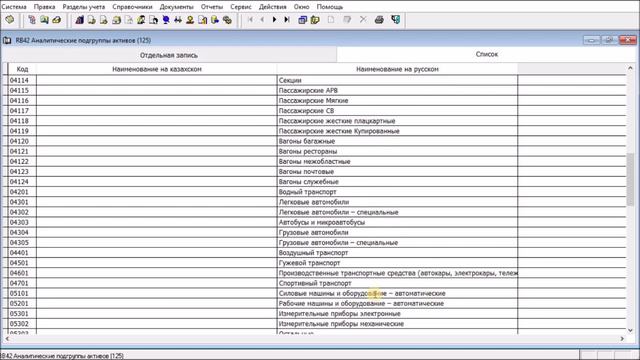
Task: Click the book icon in window title
Action: click(x=7, y=40)
